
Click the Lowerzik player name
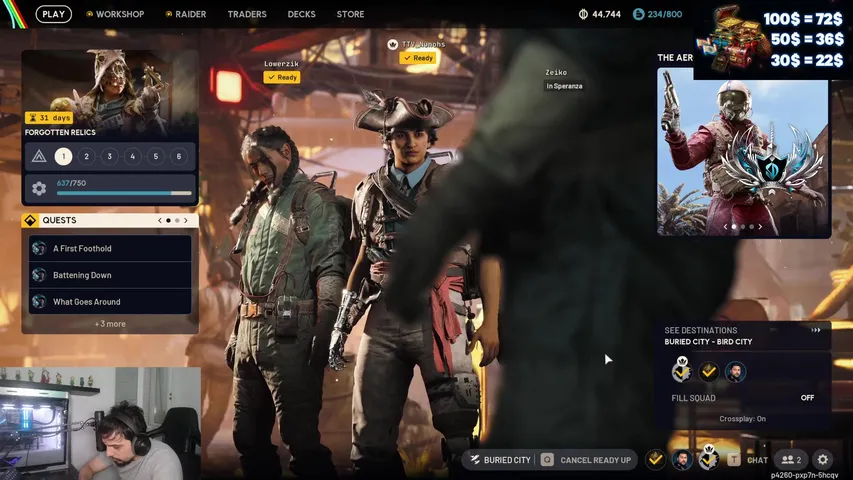tap(281, 64)
